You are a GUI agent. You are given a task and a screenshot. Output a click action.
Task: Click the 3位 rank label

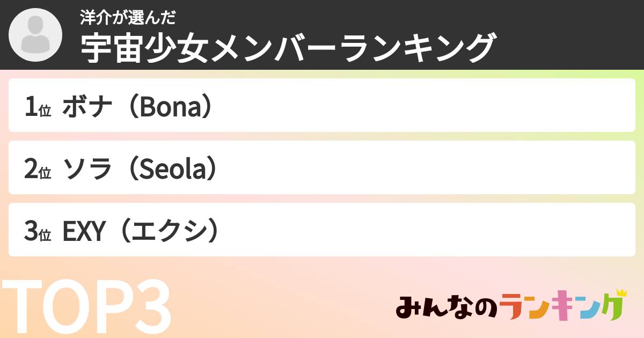[x=38, y=232]
